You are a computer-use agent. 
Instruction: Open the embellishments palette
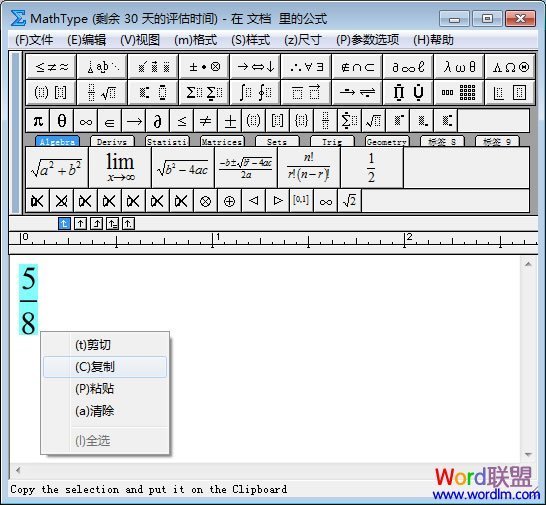pos(153,67)
